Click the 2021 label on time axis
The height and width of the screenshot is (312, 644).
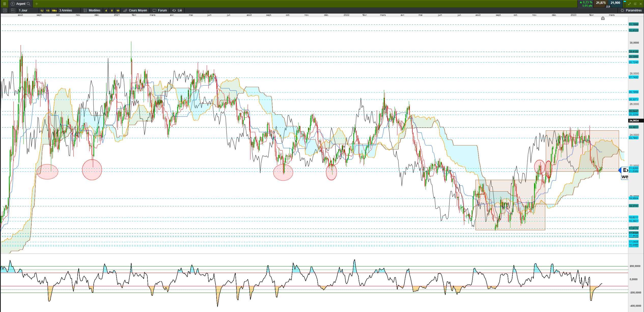pos(117,15)
